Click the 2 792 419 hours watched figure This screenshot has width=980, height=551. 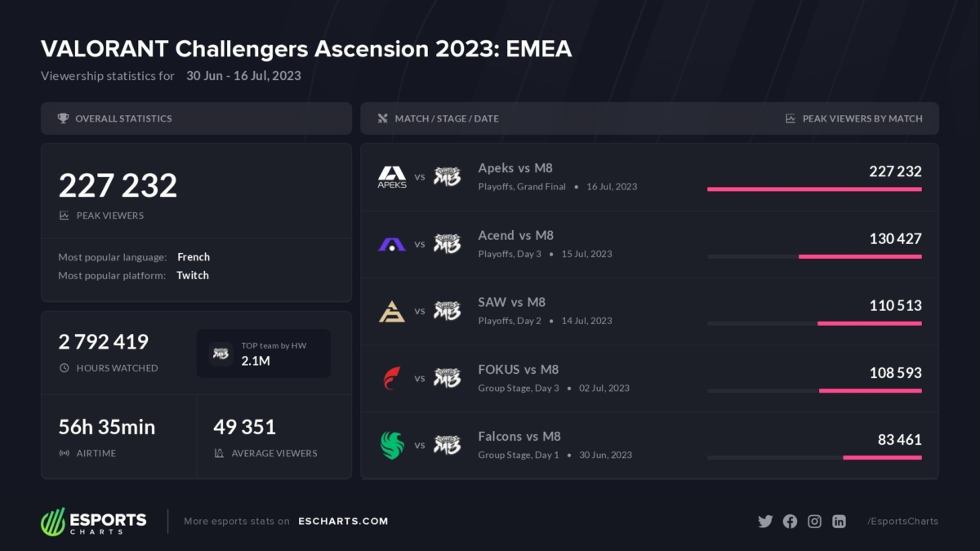104,342
